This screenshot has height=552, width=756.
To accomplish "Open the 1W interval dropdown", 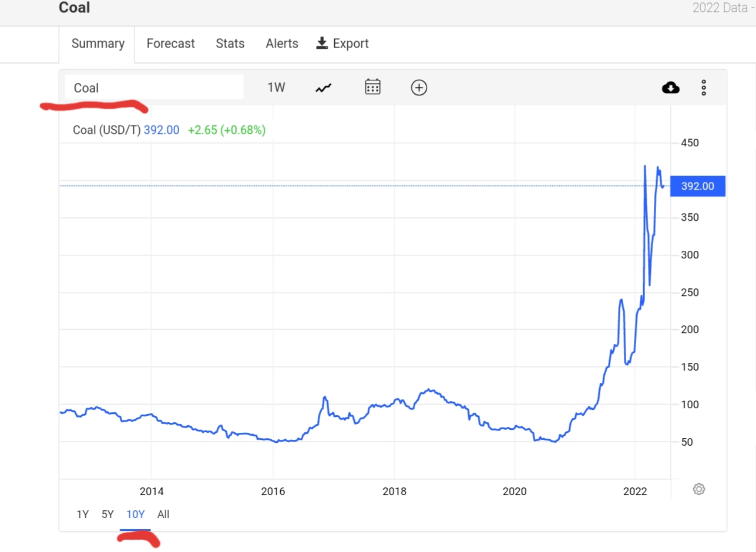I will (276, 88).
